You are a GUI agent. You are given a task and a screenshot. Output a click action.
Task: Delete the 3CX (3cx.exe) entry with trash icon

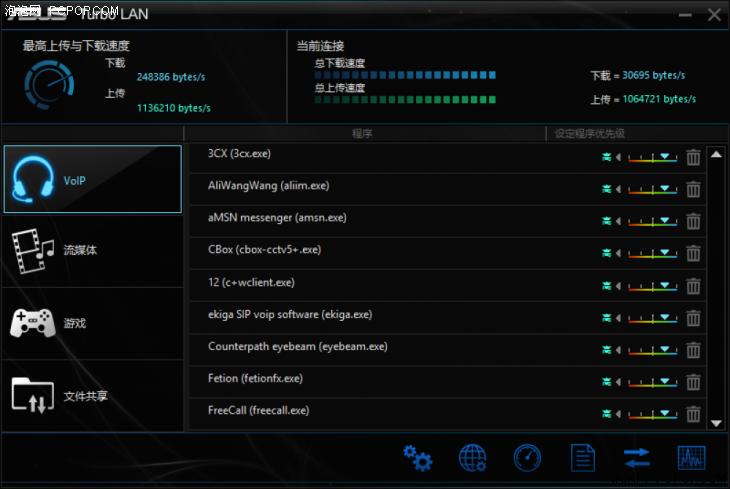[x=693, y=157]
